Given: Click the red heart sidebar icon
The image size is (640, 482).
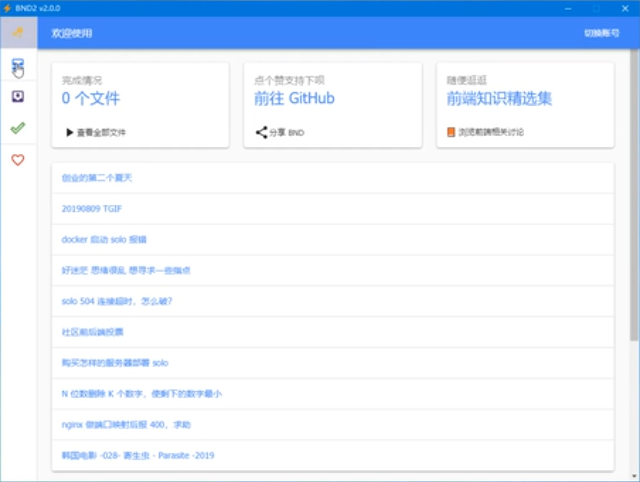Looking at the screenshot, I should (x=18, y=160).
